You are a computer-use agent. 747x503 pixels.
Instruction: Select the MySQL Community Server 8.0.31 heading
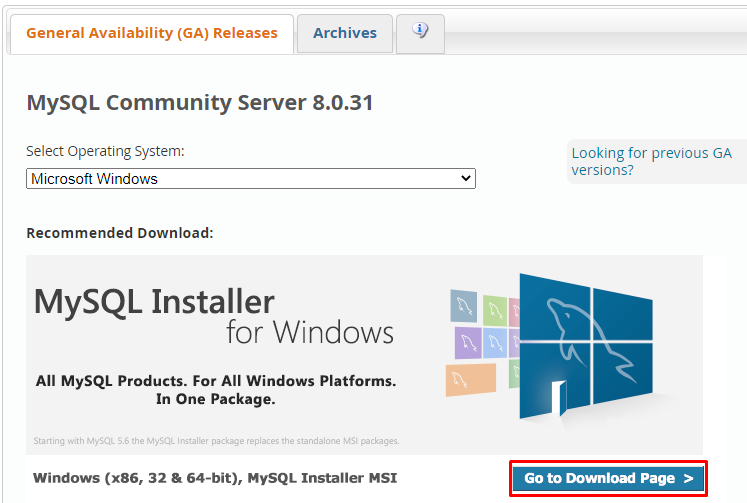200,102
